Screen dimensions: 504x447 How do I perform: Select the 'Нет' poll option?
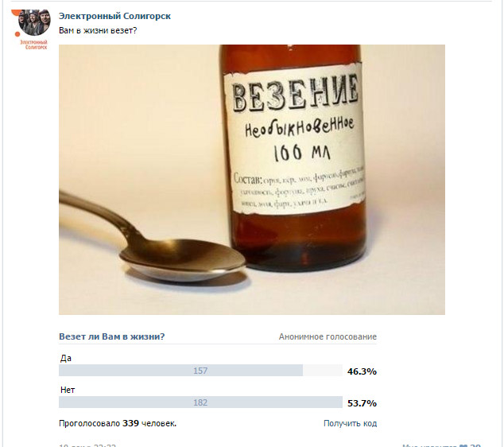pos(68,390)
